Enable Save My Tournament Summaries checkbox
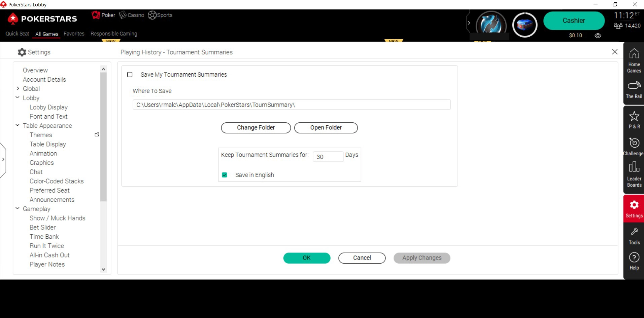This screenshot has width=644, height=318. click(x=130, y=75)
